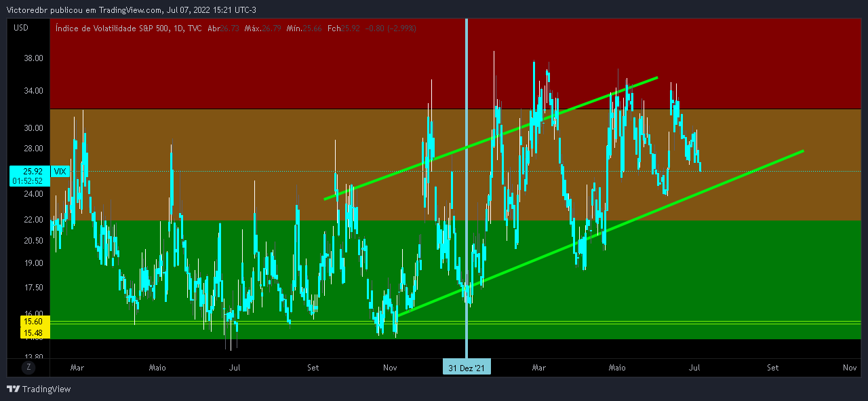
Task: Click the Victoredbr publicou em TradingView.com header
Action: click(x=85, y=9)
